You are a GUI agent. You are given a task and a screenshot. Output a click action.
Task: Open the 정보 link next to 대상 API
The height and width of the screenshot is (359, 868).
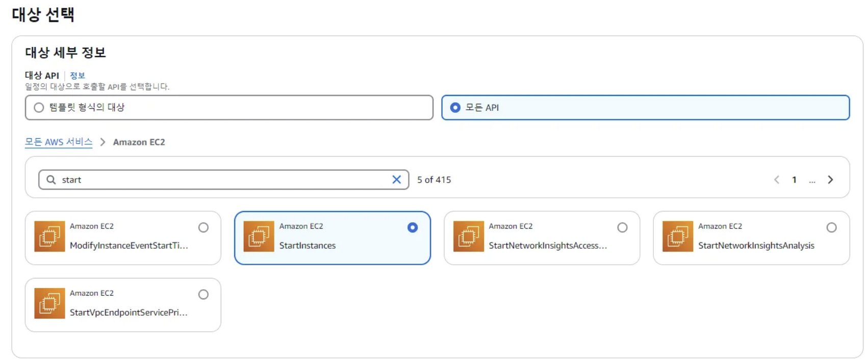78,75
